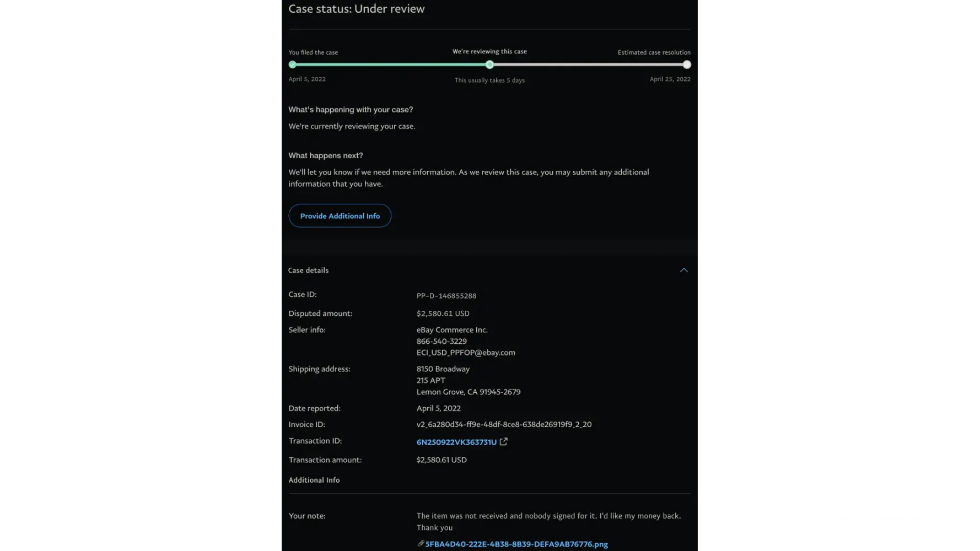
Task: Open the attached PNG file link
Action: [x=516, y=544]
